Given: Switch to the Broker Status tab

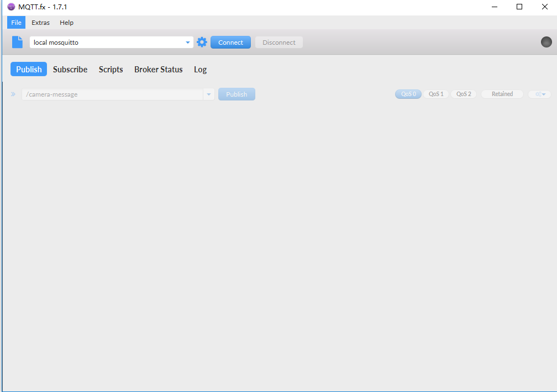Looking at the screenshot, I should point(158,70).
